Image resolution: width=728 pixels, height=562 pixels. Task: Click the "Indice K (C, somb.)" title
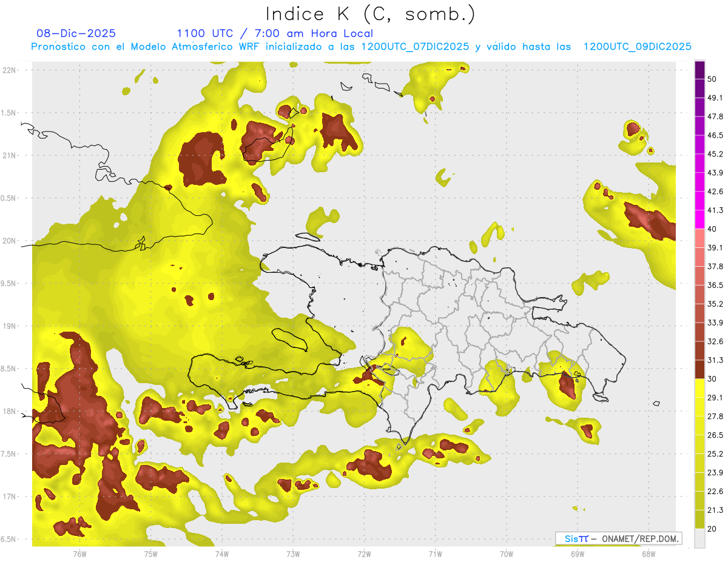tap(370, 15)
